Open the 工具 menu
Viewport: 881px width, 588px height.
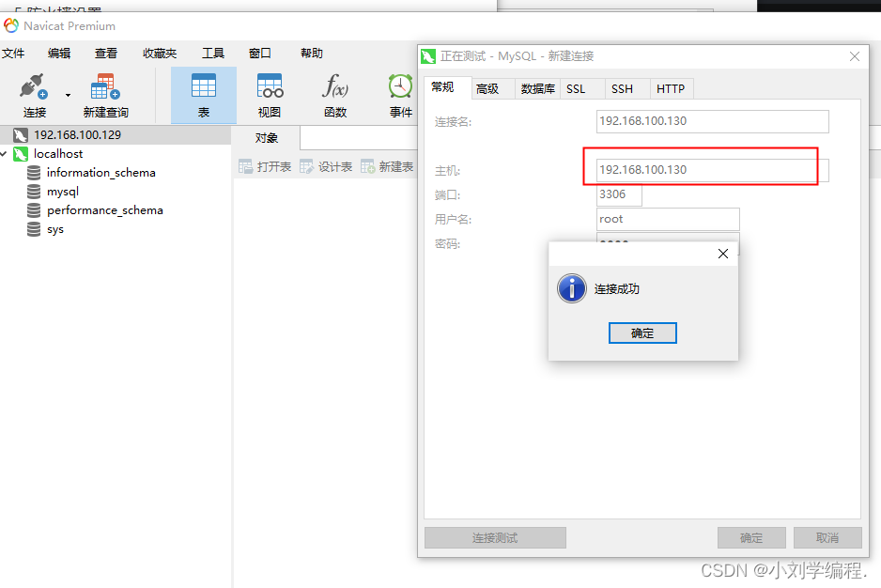[x=213, y=53]
